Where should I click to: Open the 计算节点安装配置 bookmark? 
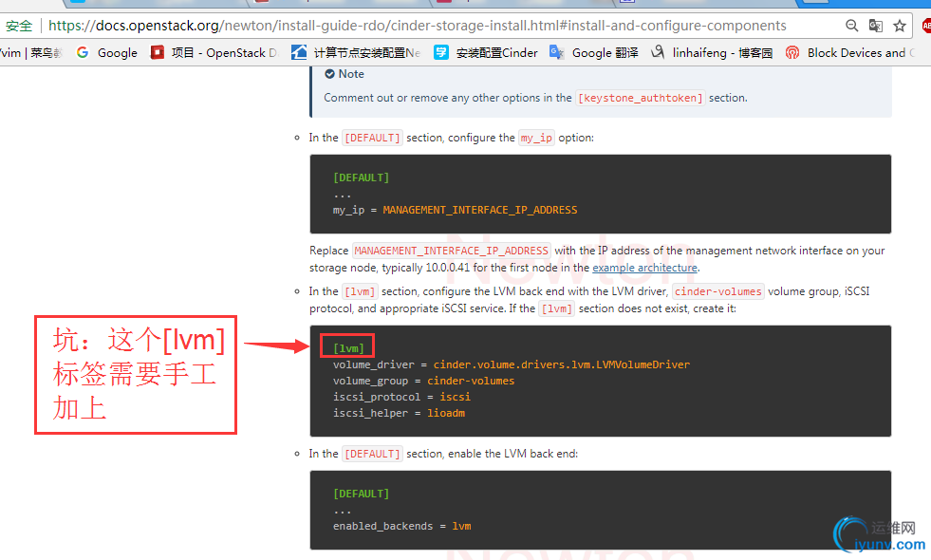coord(356,53)
